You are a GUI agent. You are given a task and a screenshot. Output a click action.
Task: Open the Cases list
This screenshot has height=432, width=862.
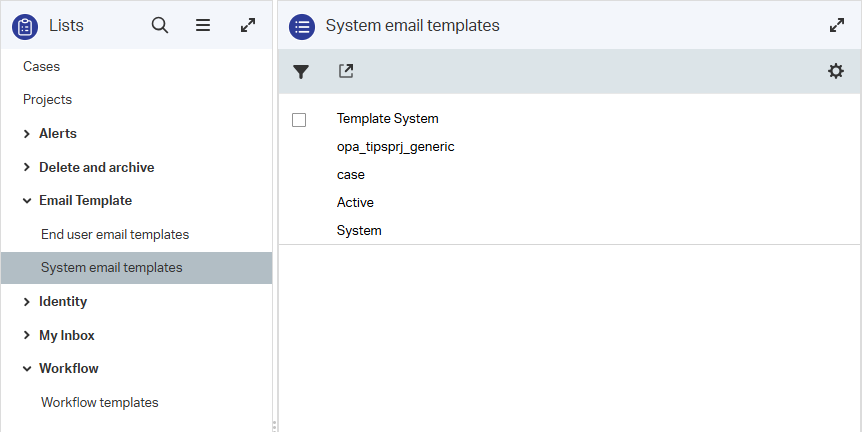point(42,67)
